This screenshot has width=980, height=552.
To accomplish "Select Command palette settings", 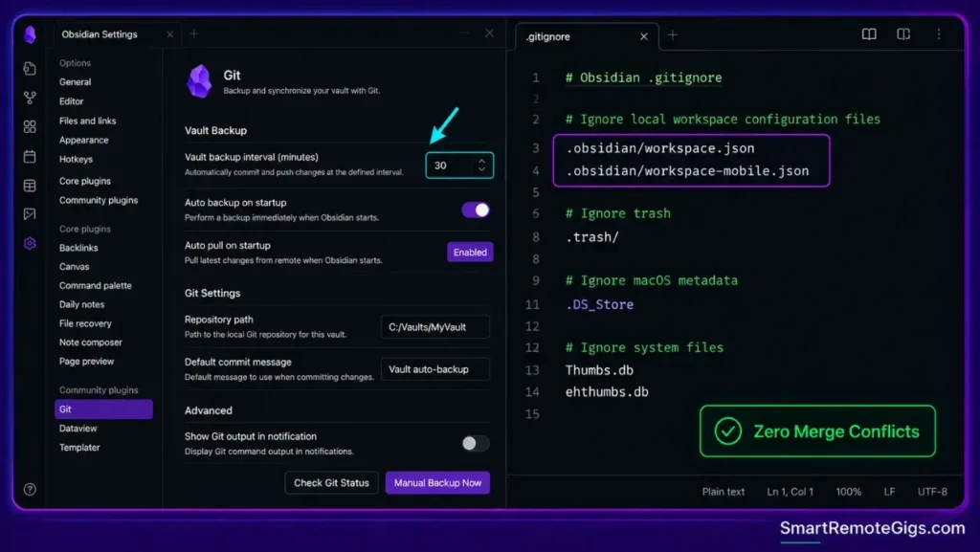I will (x=95, y=285).
